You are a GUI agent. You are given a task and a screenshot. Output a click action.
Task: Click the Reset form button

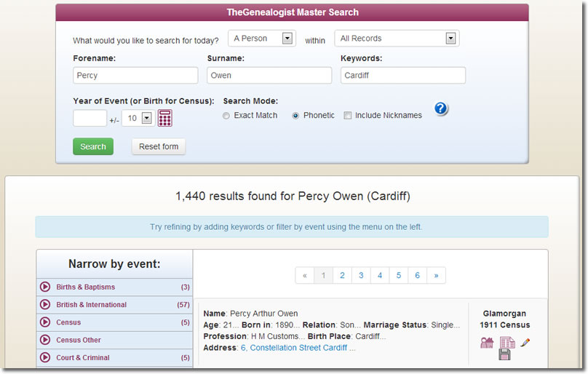tap(159, 146)
